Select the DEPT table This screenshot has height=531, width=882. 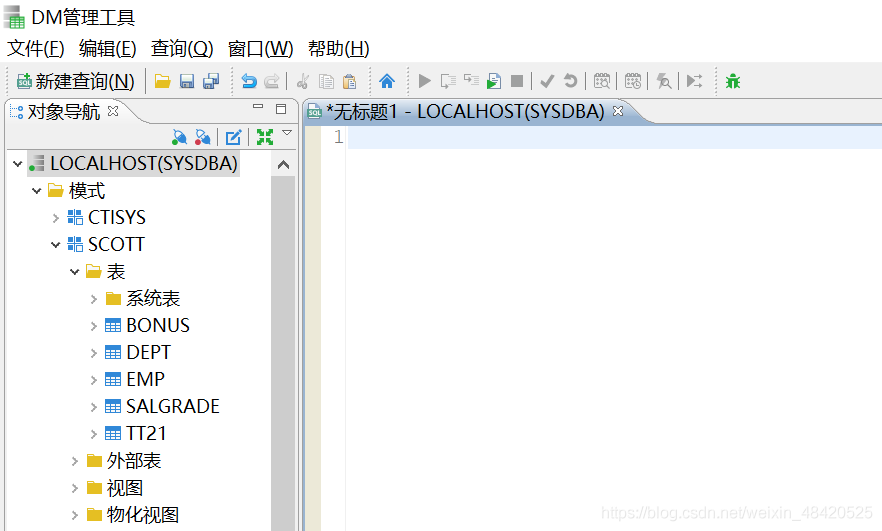pos(138,353)
